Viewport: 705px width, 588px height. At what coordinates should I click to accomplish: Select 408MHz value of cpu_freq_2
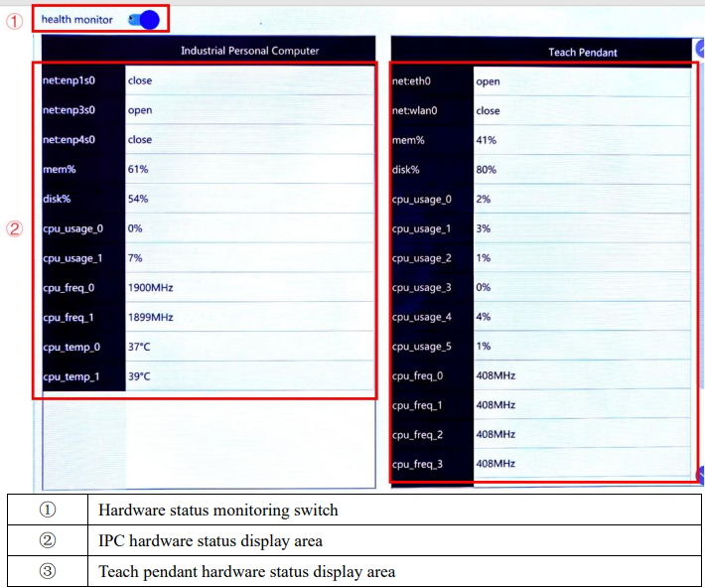coord(495,435)
